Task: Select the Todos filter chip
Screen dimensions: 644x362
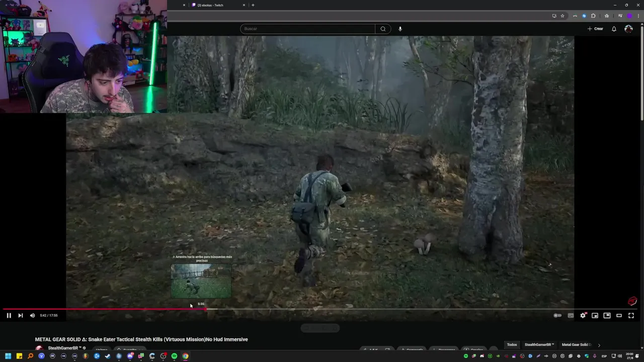Action: [512, 344]
